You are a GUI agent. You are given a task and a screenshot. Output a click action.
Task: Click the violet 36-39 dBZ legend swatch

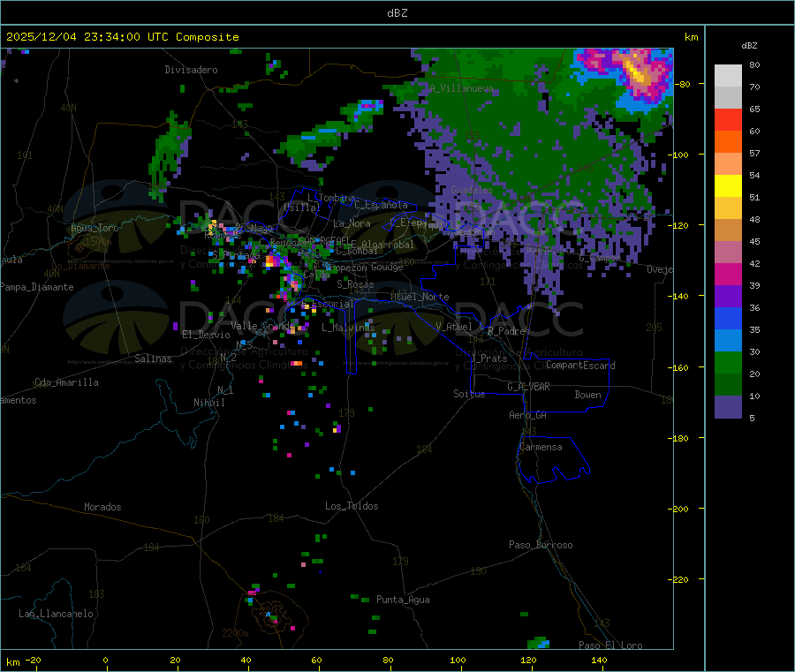click(x=728, y=297)
